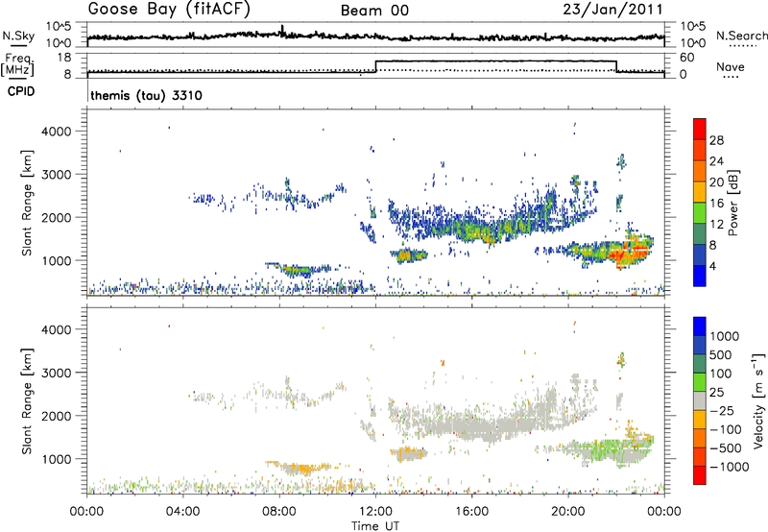The image size is (768, 532).
Task: Click the '4000' tick in the power panel
Action: pos(59,132)
